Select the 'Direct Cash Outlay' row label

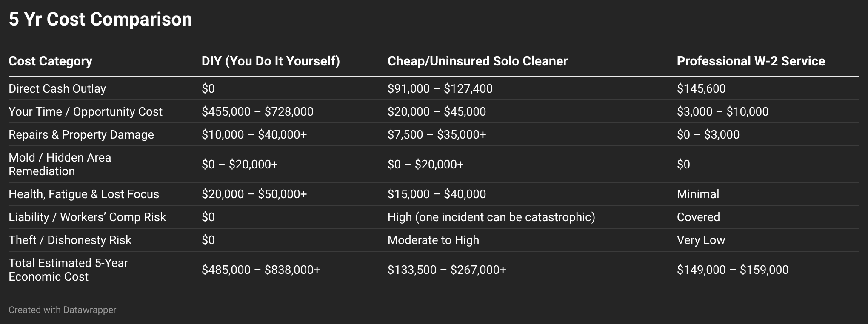coord(57,88)
